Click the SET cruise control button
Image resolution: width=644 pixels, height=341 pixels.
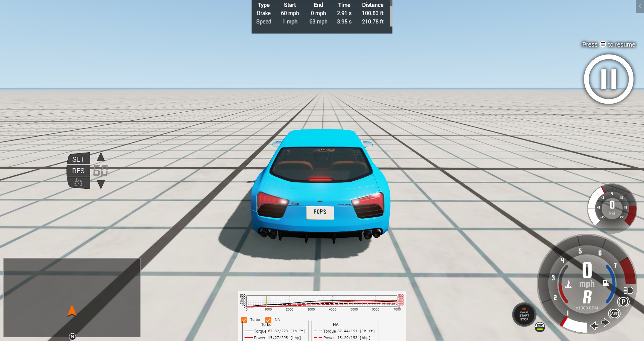pyautogui.click(x=78, y=159)
